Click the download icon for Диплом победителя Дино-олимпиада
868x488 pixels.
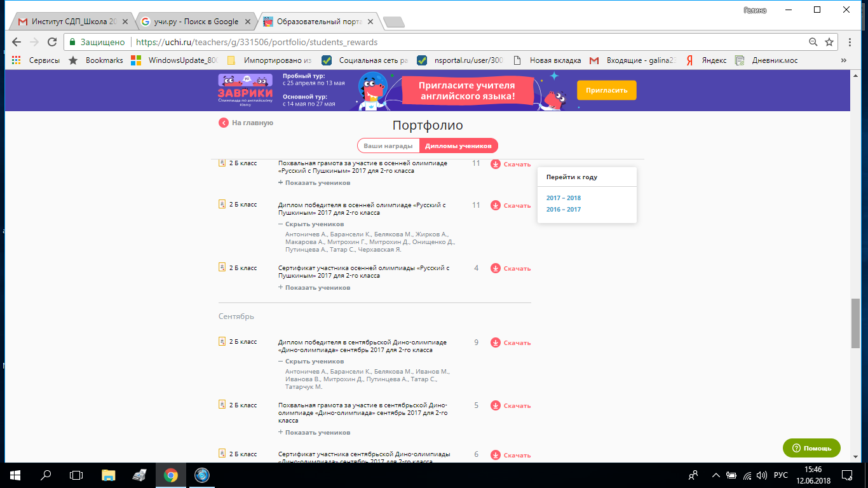[496, 342]
